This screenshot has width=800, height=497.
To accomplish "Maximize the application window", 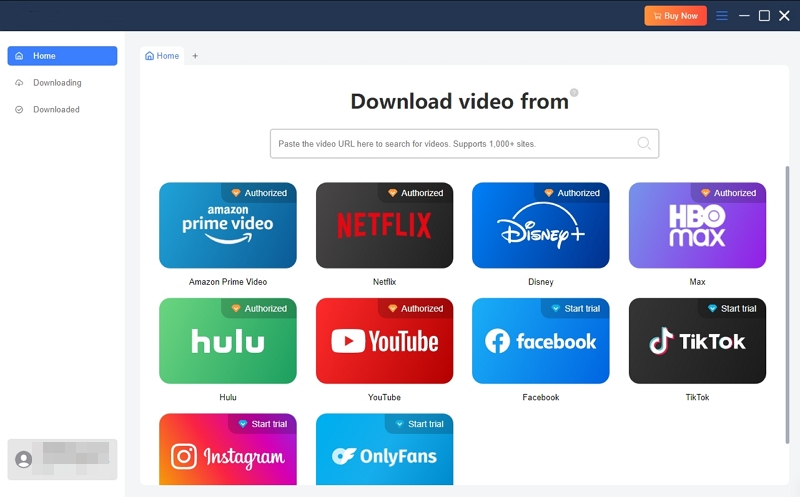I will (x=764, y=16).
